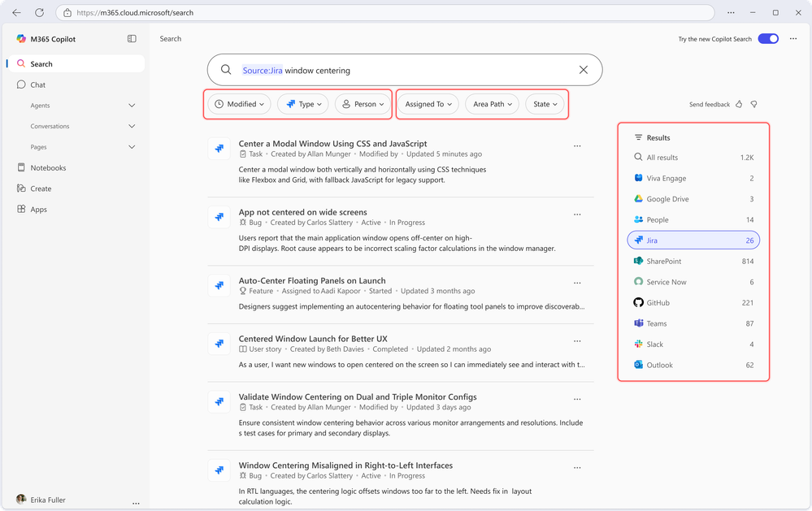
Task: Click the M365 Copilot logo icon
Action: (x=21, y=39)
